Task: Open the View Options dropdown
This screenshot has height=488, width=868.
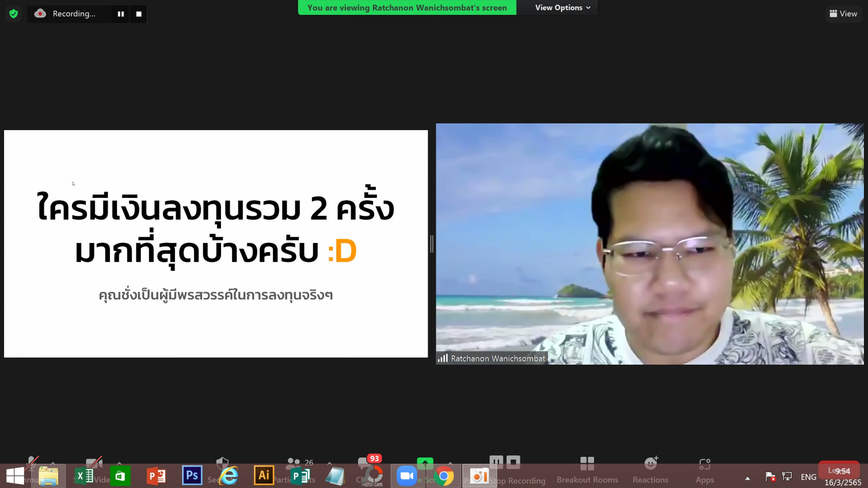Action: point(563,8)
